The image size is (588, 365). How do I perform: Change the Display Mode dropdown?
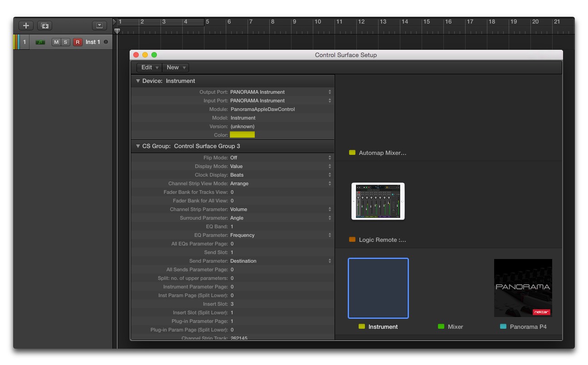[x=280, y=166]
